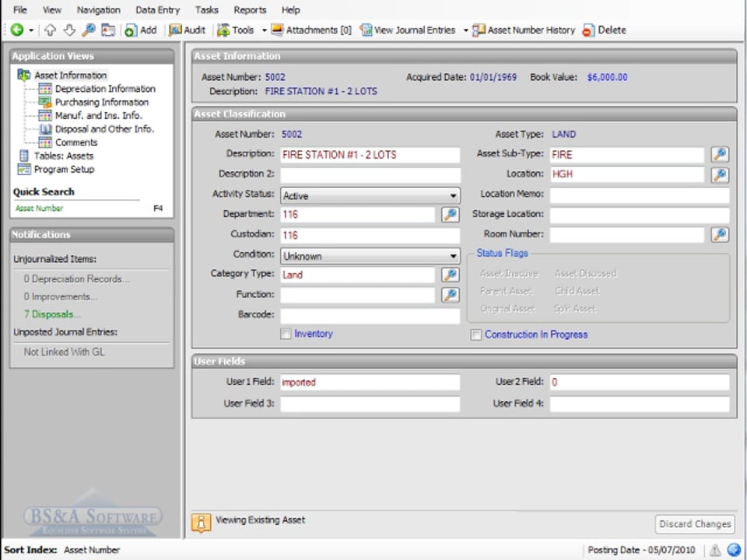Open the Room Number lookup icon
Viewport: 747px width, 560px height.
click(720, 234)
